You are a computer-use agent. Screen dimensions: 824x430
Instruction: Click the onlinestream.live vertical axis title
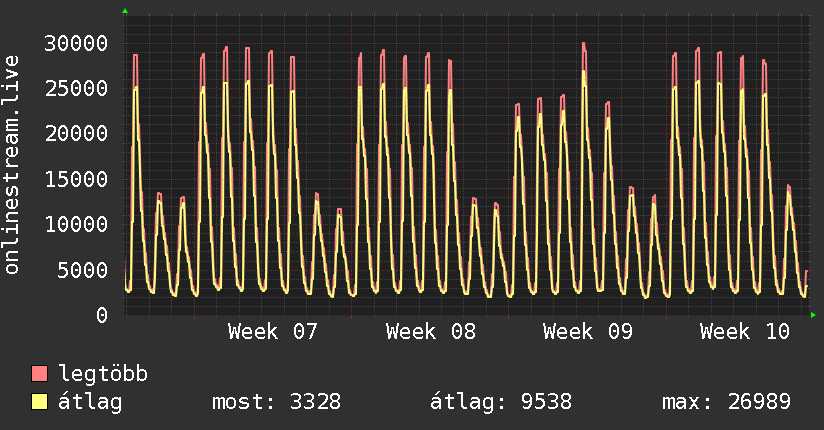pyautogui.click(x=12, y=165)
